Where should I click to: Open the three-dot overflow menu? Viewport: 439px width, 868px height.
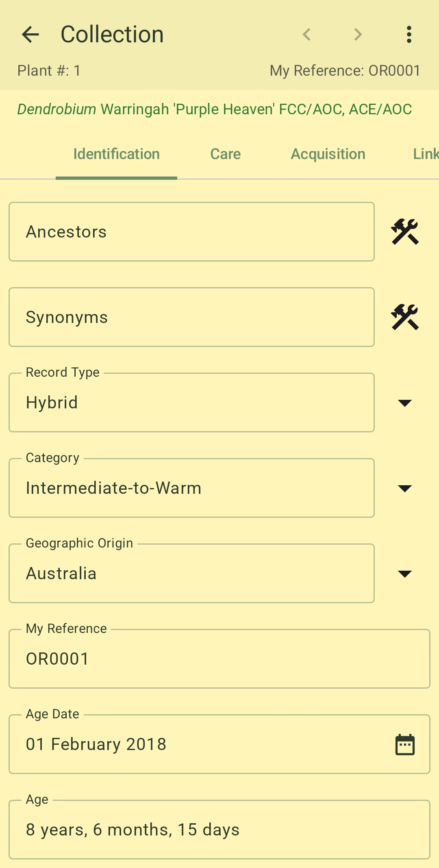pyautogui.click(x=409, y=35)
